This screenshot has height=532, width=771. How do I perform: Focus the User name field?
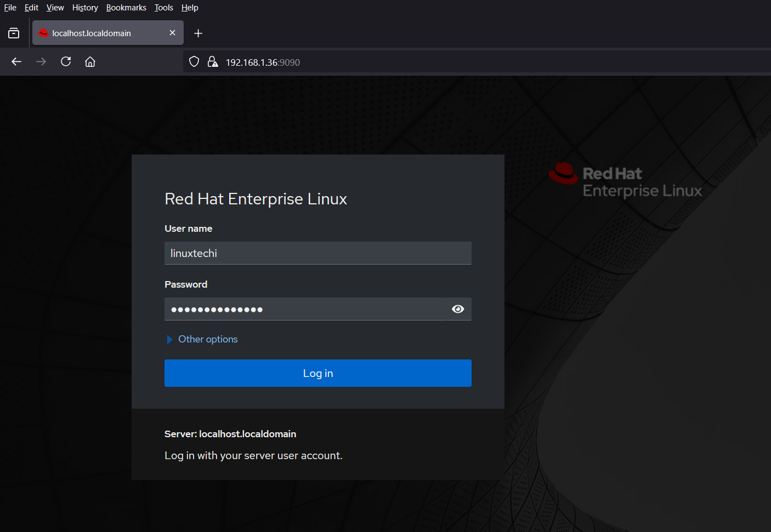click(x=318, y=253)
